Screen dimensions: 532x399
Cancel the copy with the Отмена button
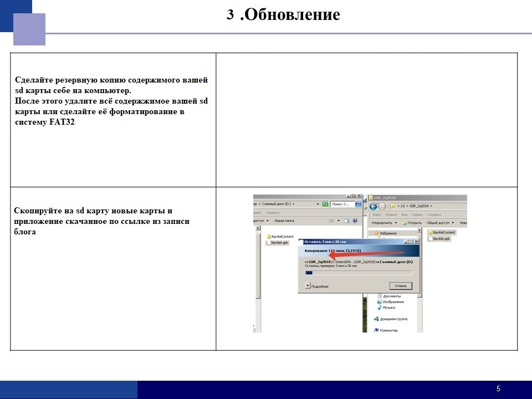[401, 286]
